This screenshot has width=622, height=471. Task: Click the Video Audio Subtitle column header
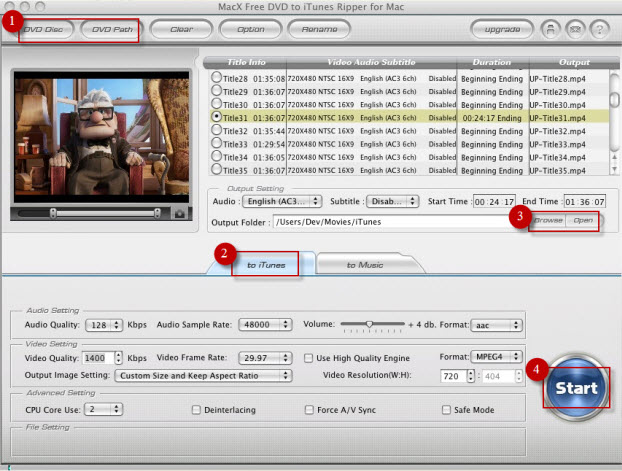[371, 62]
